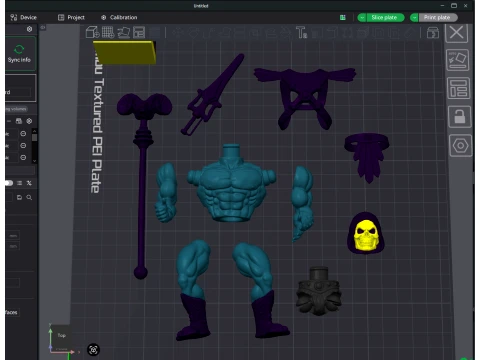Open the Assembly view icon
The width and height of the screenshot is (480, 360).
point(433,33)
